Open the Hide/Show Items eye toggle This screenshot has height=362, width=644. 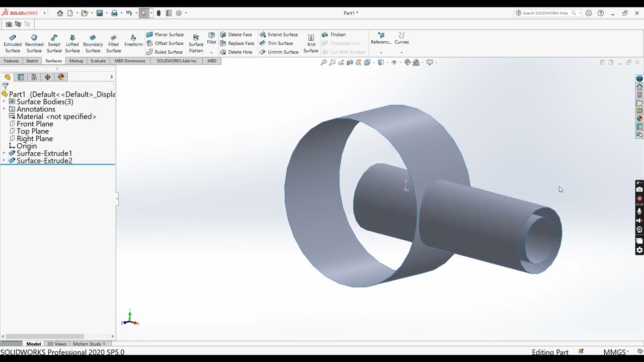[x=394, y=62]
